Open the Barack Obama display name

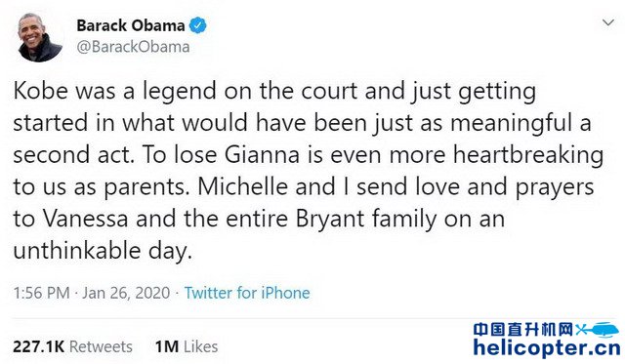[x=131, y=25]
